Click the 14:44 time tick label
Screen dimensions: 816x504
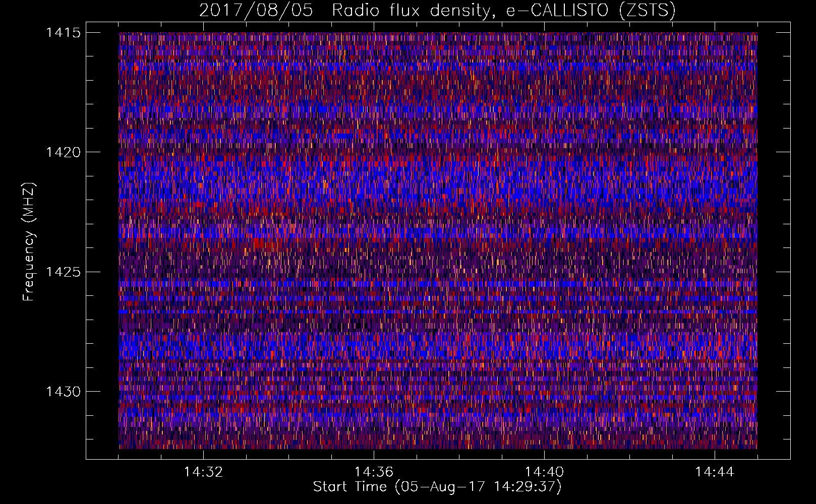point(715,472)
